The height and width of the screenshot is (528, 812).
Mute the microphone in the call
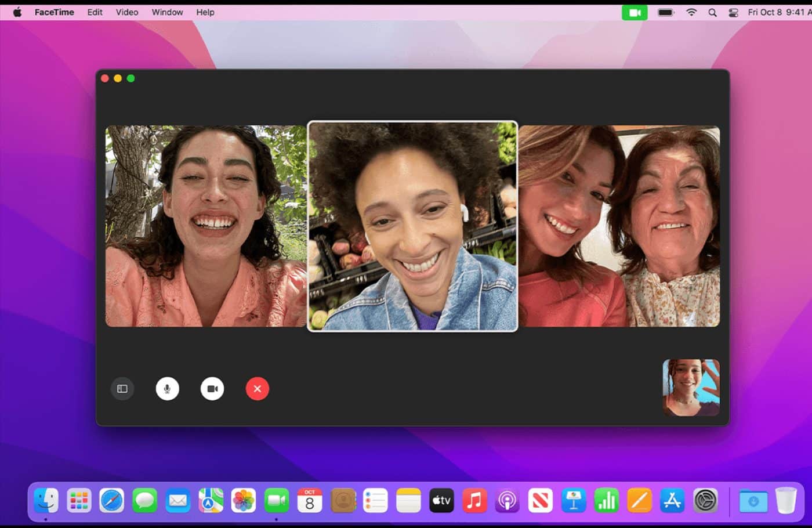pyautogui.click(x=167, y=389)
